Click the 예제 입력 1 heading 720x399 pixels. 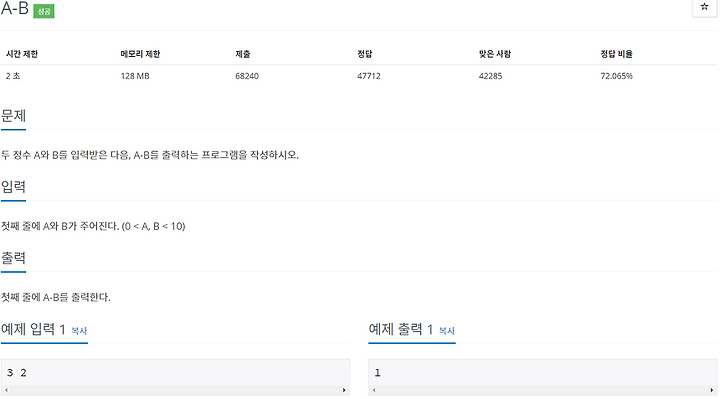click(x=33, y=329)
